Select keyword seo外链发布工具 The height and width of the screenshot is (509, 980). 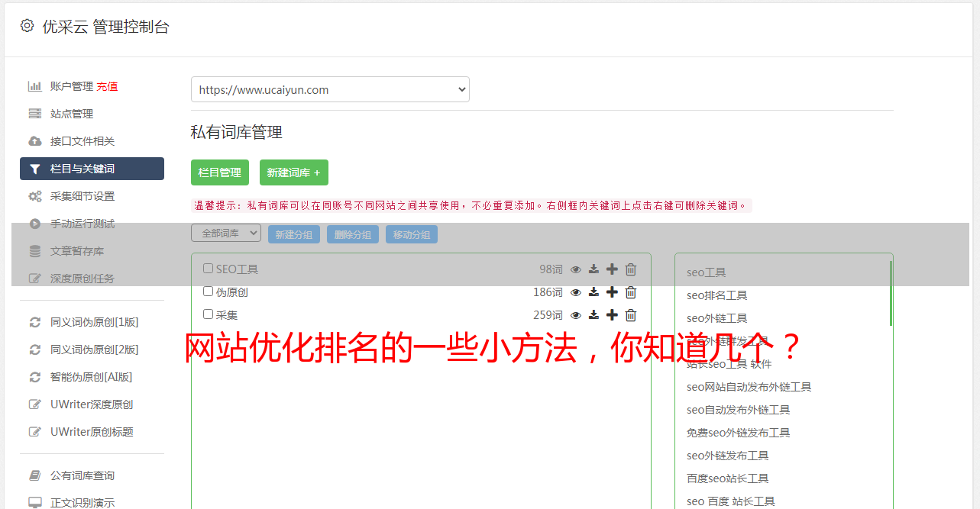727,456
